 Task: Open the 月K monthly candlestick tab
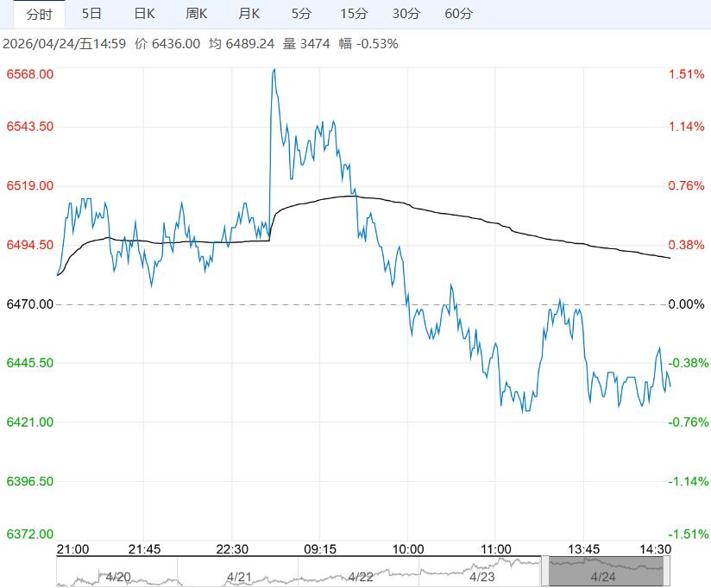pyautogui.click(x=249, y=14)
